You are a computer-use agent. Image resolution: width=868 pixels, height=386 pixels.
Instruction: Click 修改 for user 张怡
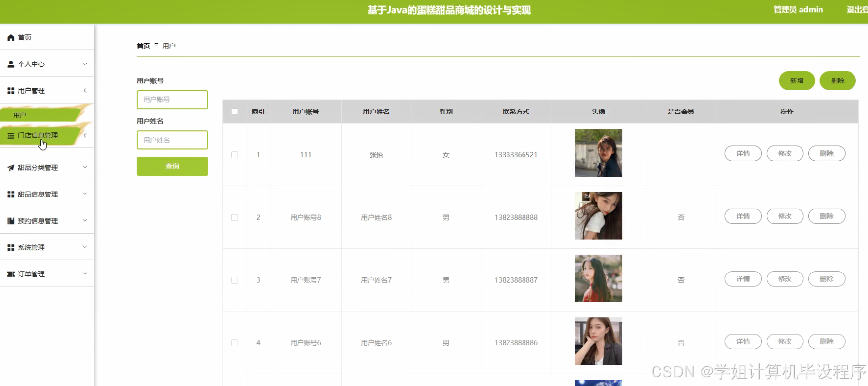[x=785, y=153]
